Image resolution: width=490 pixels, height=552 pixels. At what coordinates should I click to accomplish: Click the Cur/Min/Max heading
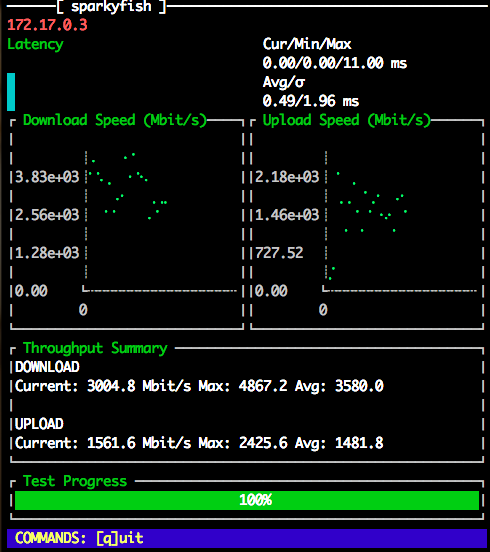click(x=307, y=44)
